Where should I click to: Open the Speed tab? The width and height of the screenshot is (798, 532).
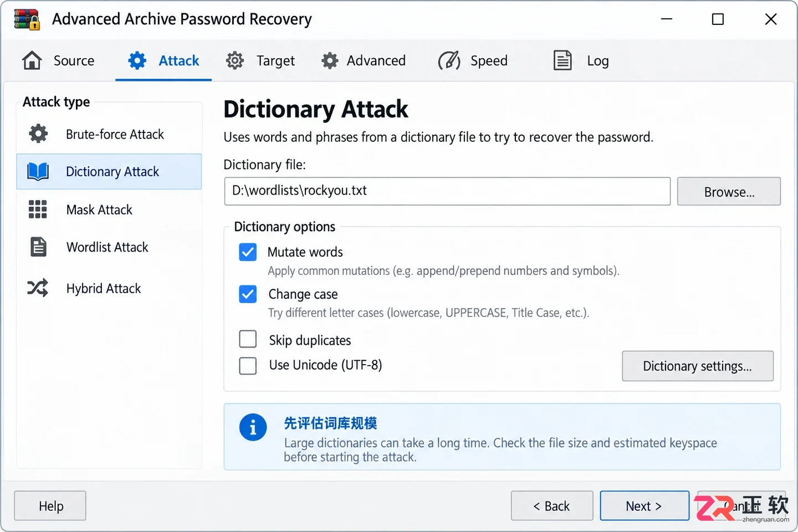click(473, 60)
